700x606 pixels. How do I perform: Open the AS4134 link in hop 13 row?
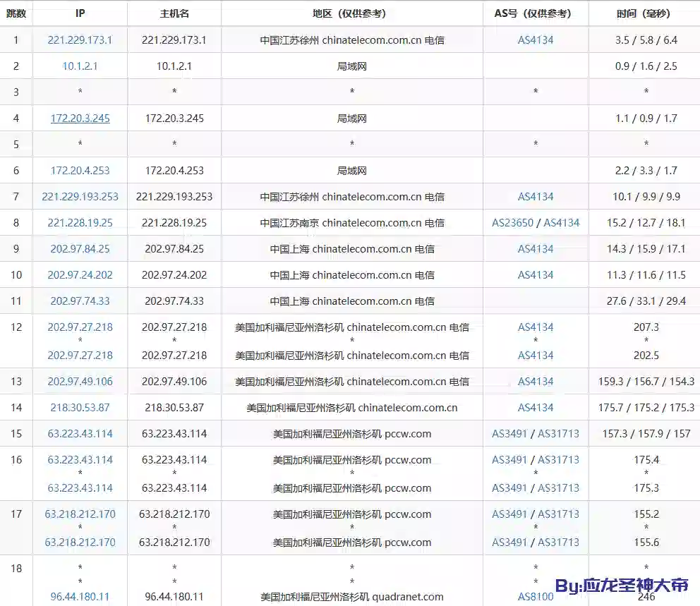(536, 382)
